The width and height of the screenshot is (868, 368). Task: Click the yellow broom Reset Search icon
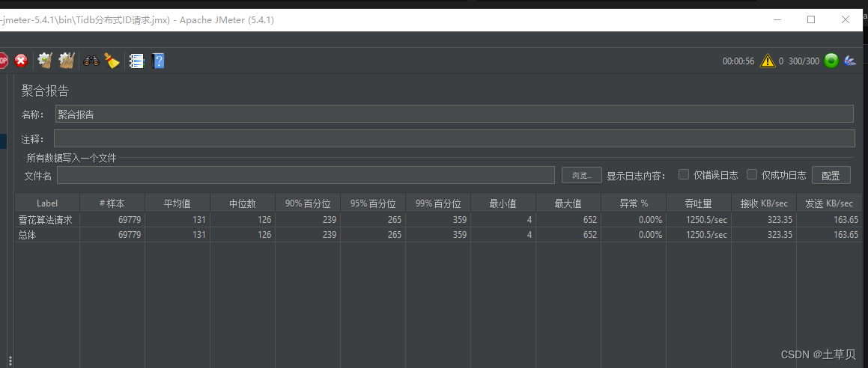[112, 61]
